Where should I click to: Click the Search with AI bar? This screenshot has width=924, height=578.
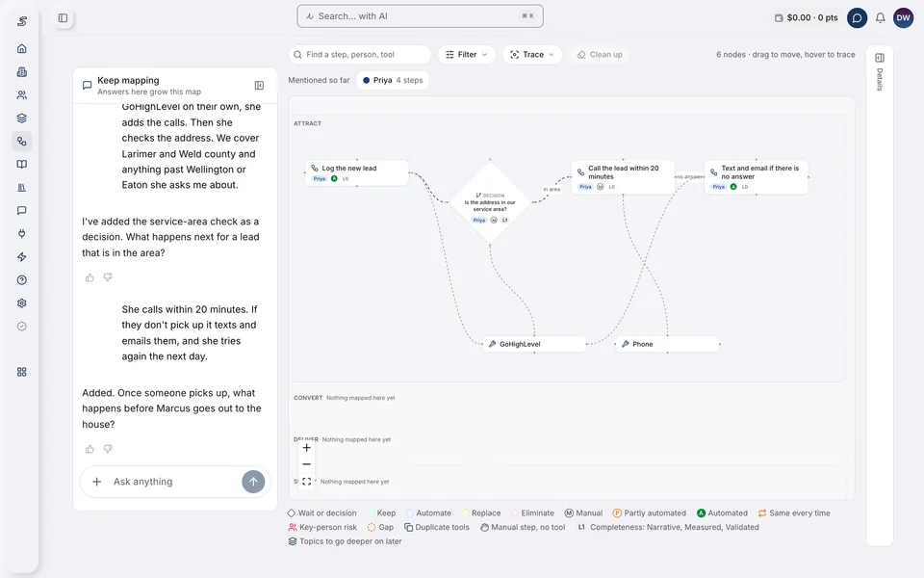tap(421, 16)
